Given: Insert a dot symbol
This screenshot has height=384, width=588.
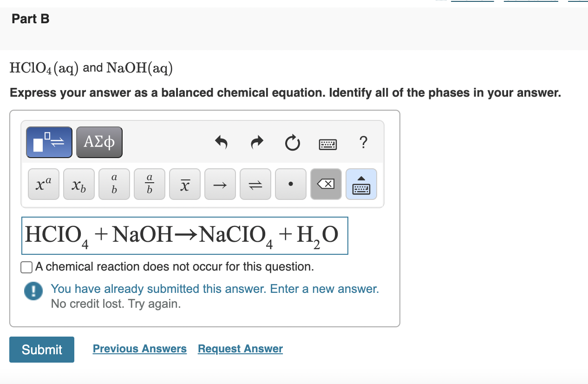Looking at the screenshot, I should (x=290, y=184).
